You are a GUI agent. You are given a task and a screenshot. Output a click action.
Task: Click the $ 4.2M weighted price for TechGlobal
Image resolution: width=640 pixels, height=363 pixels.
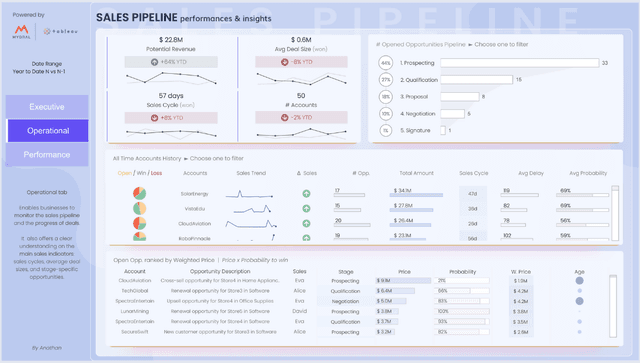(520, 291)
